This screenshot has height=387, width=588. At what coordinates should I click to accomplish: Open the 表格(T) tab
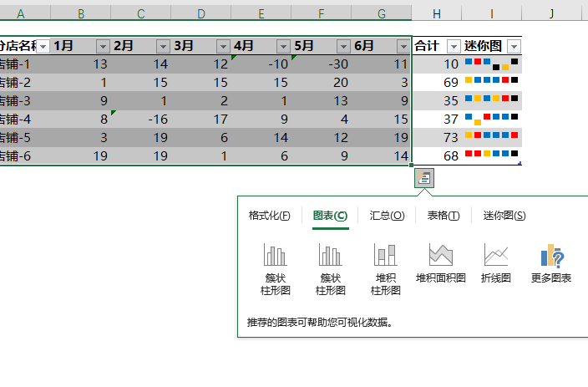444,216
